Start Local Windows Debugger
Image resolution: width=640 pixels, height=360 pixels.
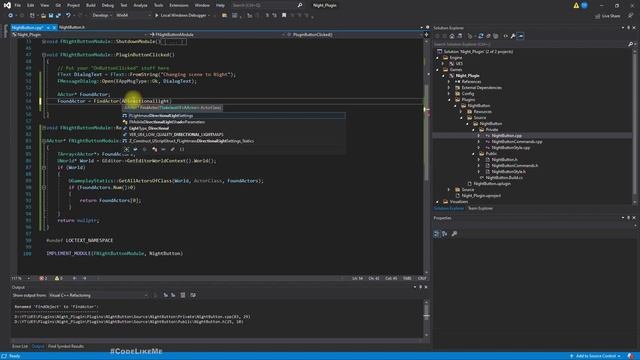[182, 16]
